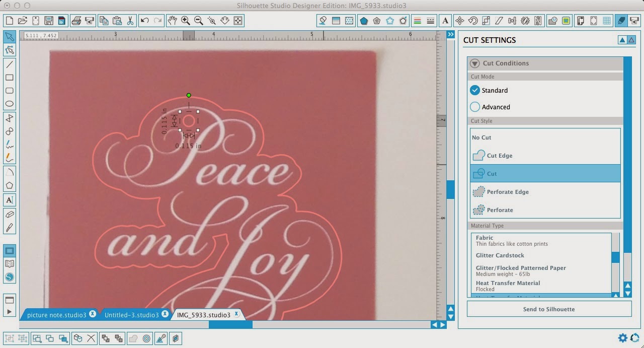
Task: Choose the No Cut style
Action: click(x=545, y=137)
